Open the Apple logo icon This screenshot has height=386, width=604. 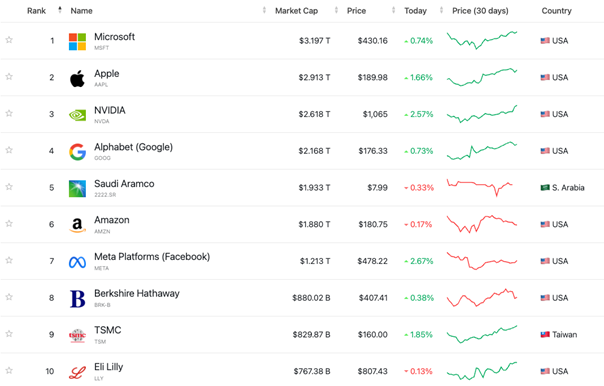(x=77, y=78)
